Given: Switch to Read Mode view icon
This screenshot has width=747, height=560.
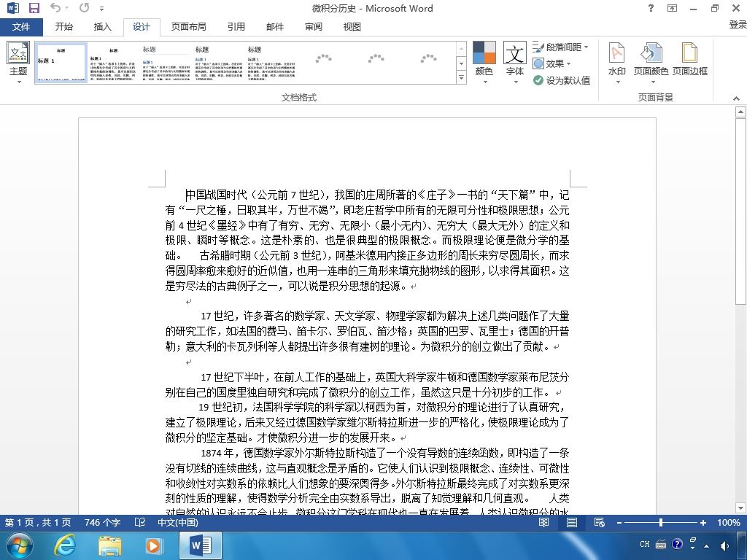Looking at the screenshot, I should (x=543, y=522).
